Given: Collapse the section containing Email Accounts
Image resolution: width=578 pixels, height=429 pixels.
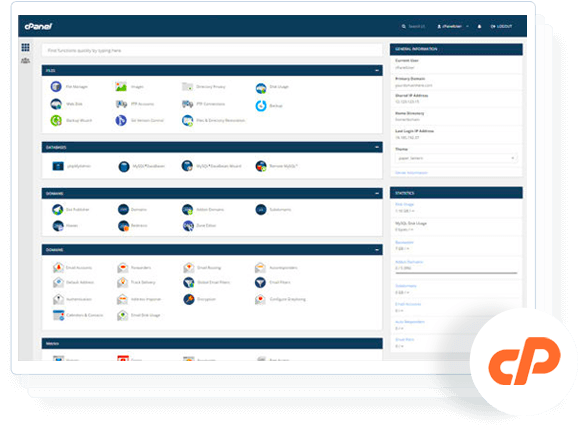Looking at the screenshot, I should click(377, 250).
